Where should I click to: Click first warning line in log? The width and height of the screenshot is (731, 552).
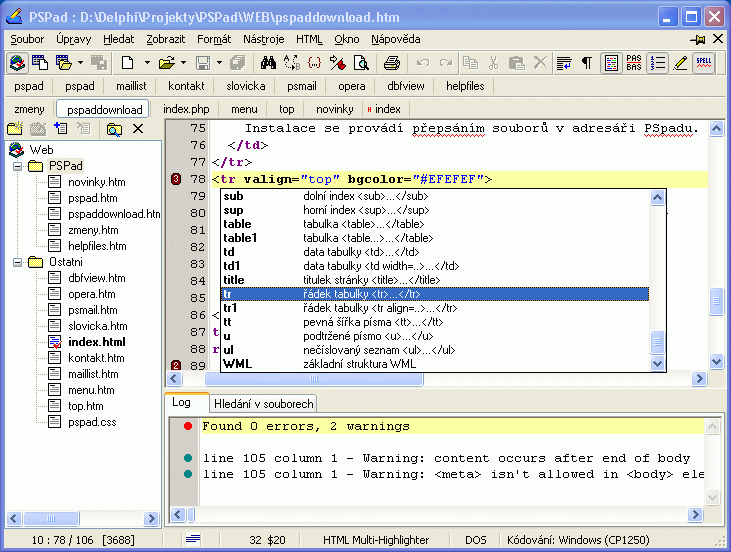pyautogui.click(x=446, y=458)
